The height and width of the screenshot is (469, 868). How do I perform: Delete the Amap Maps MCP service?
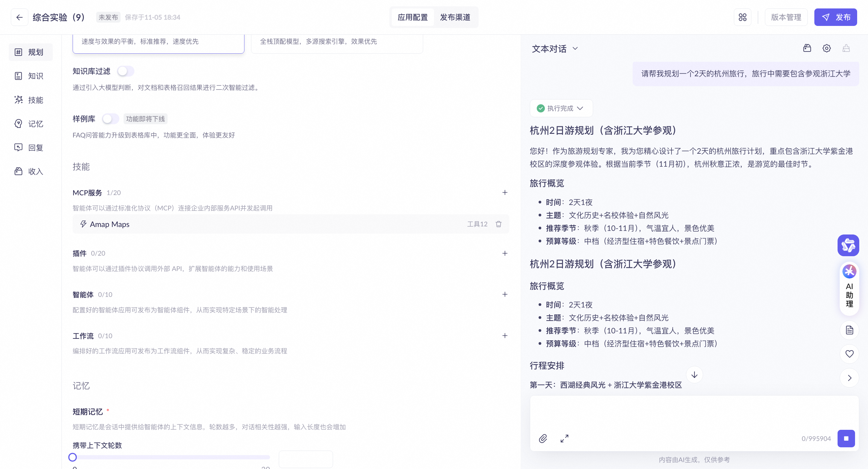click(x=498, y=224)
